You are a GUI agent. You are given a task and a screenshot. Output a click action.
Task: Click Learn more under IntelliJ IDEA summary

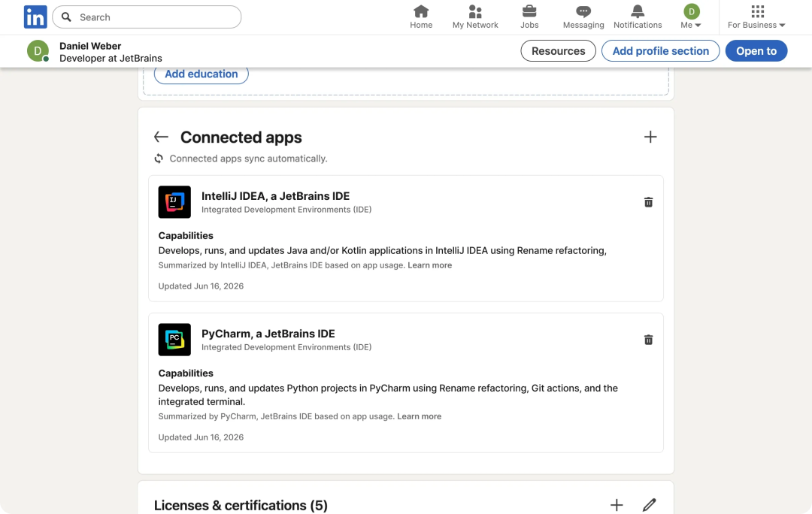point(430,265)
